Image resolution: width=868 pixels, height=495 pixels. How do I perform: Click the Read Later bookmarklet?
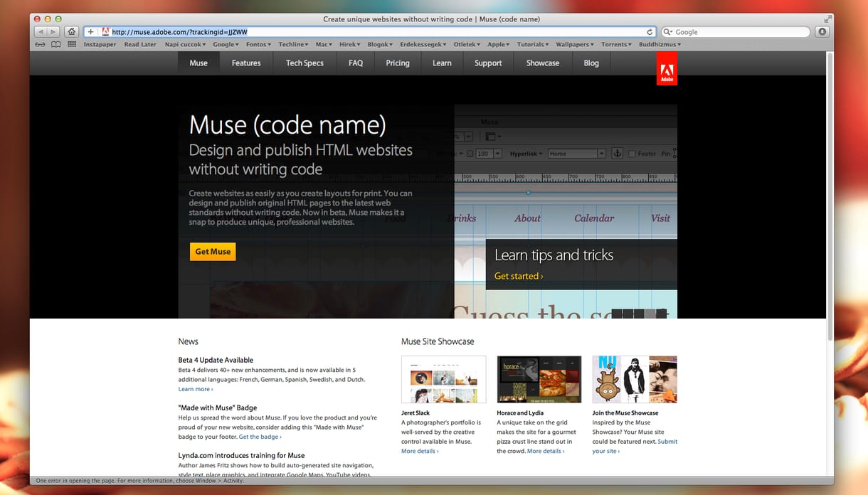(x=140, y=44)
